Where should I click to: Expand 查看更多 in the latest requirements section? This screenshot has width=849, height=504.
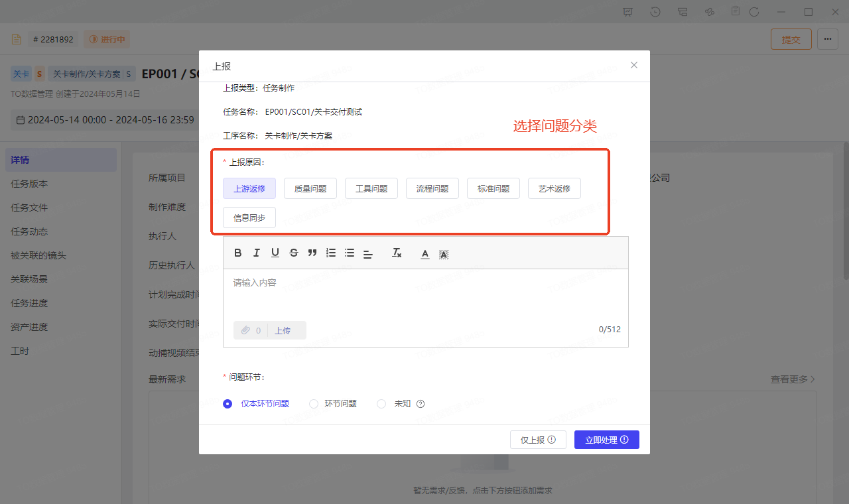(793, 379)
